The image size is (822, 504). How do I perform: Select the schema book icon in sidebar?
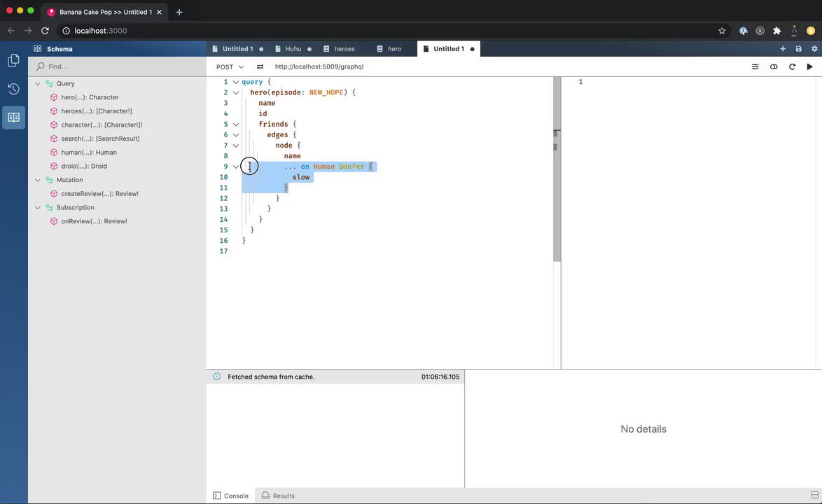point(13,118)
